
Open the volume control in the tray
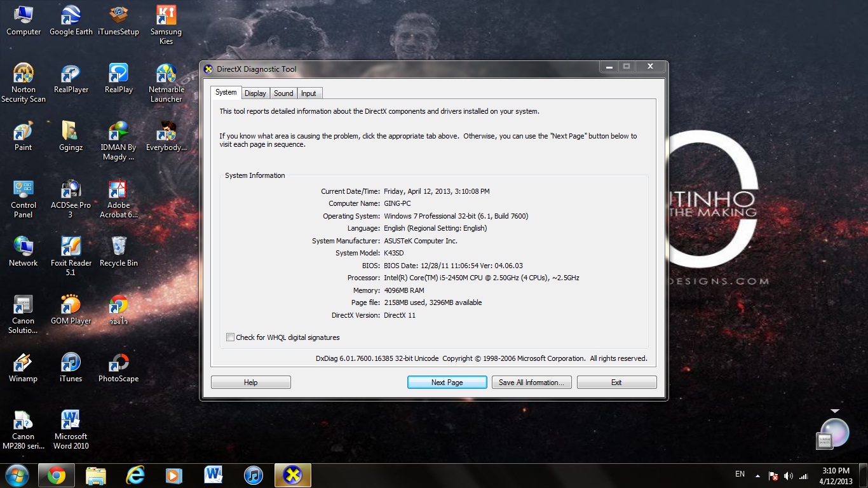[x=789, y=476]
